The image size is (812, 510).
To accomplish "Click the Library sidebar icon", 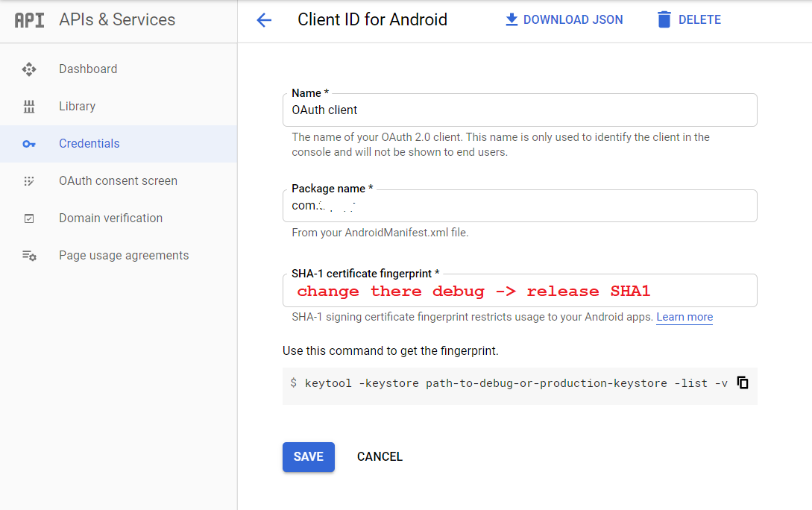I will coord(29,107).
